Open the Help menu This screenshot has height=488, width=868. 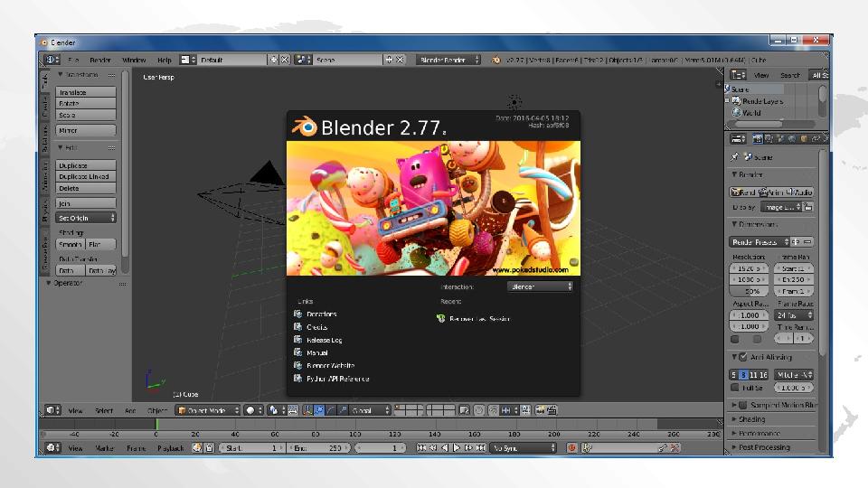point(165,60)
